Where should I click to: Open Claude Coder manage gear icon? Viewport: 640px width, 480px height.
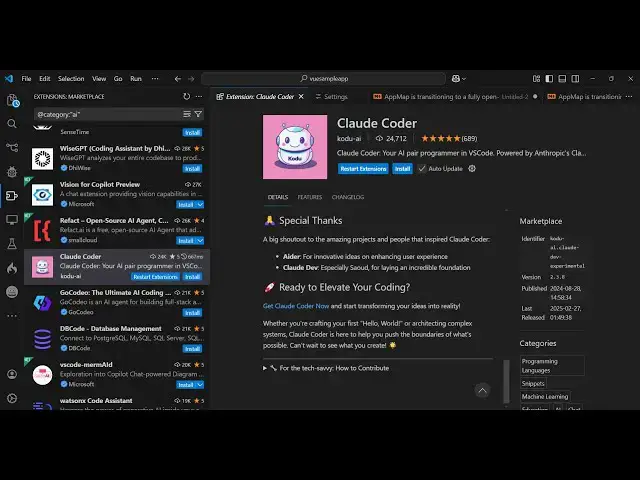coord(472,169)
